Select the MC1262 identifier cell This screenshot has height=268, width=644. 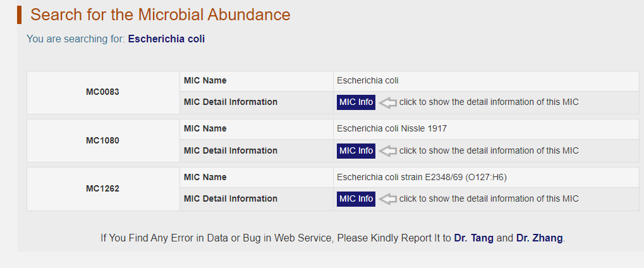point(102,188)
